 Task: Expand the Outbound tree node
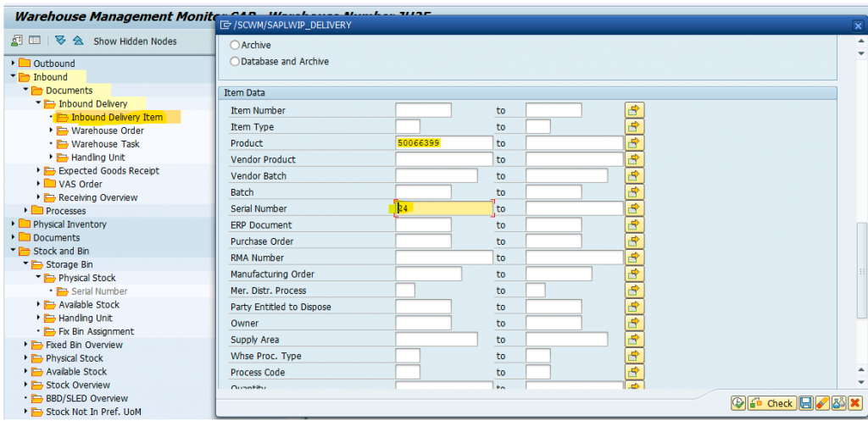point(14,63)
